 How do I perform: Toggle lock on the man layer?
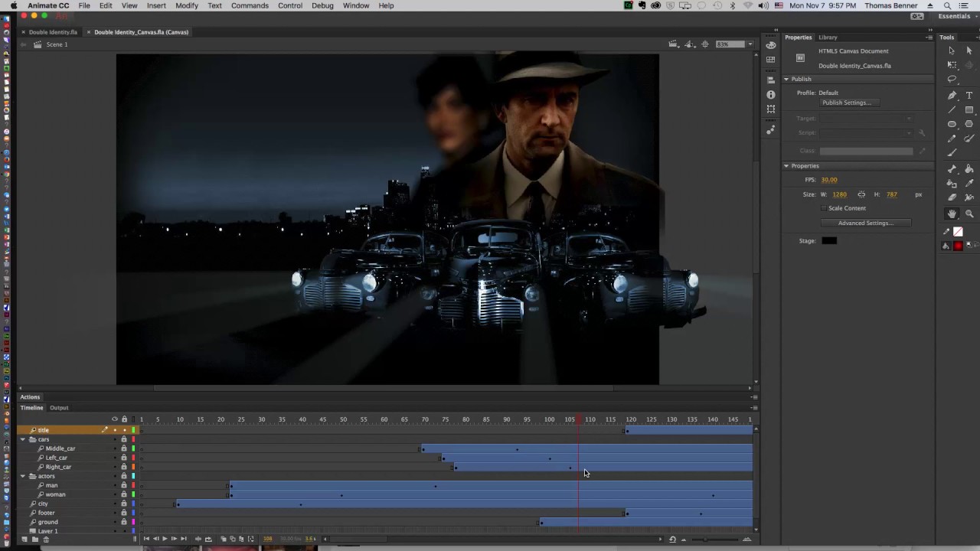tap(124, 485)
